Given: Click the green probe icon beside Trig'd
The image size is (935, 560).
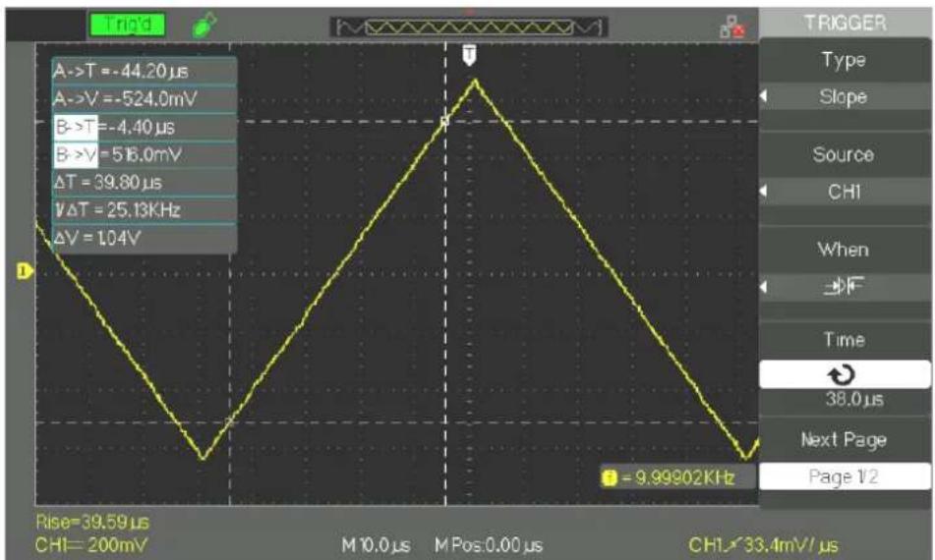Looking at the screenshot, I should (x=205, y=25).
